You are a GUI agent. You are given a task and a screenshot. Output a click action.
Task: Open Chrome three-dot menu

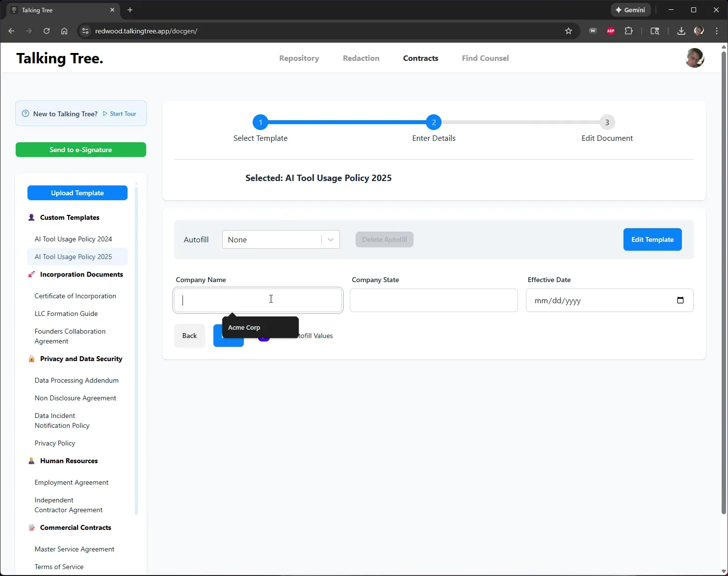[x=717, y=31]
